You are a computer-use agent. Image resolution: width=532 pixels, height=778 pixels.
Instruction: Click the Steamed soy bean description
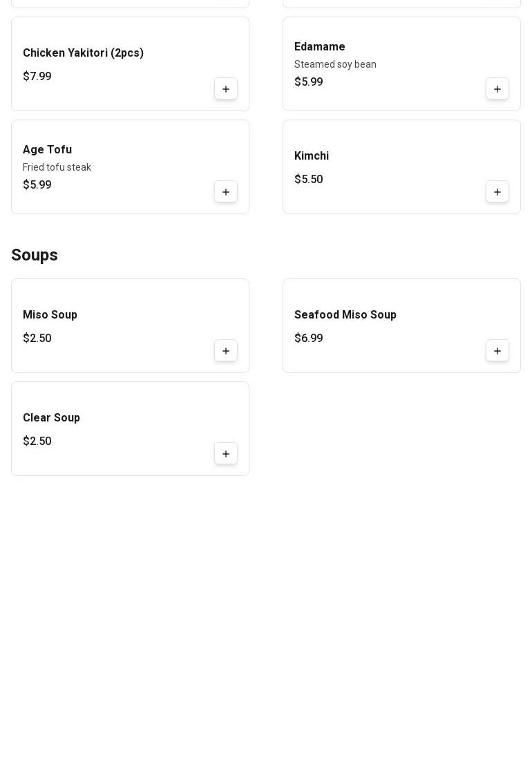[x=335, y=64]
